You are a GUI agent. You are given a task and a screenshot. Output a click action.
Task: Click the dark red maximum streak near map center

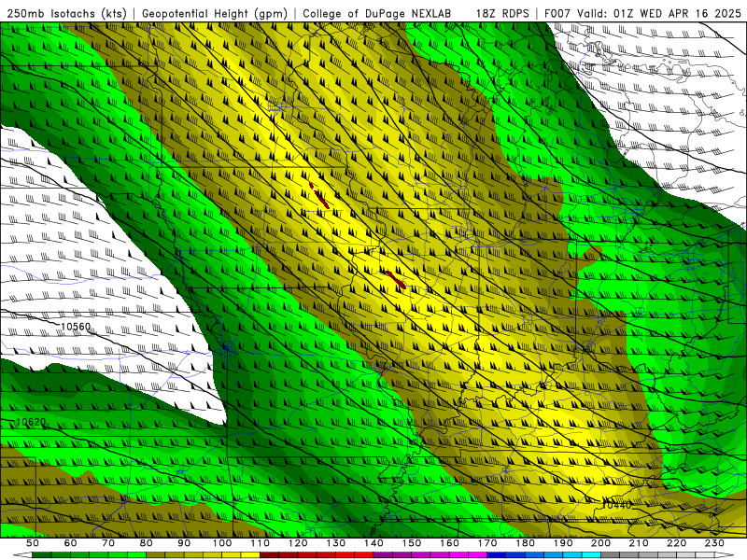click(x=396, y=280)
